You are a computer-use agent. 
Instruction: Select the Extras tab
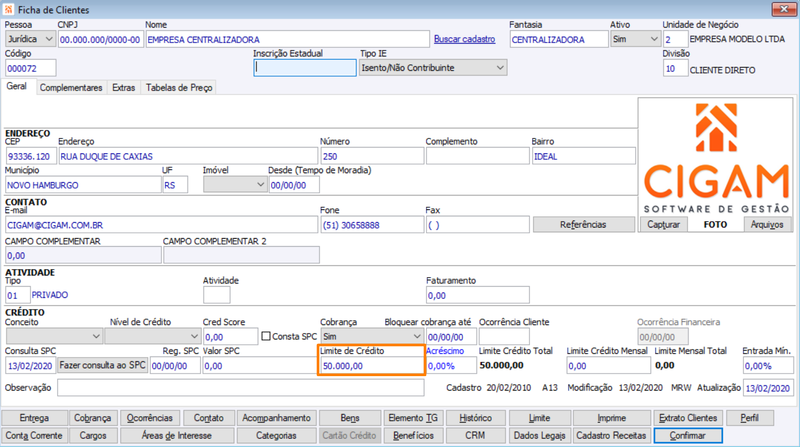[123, 88]
